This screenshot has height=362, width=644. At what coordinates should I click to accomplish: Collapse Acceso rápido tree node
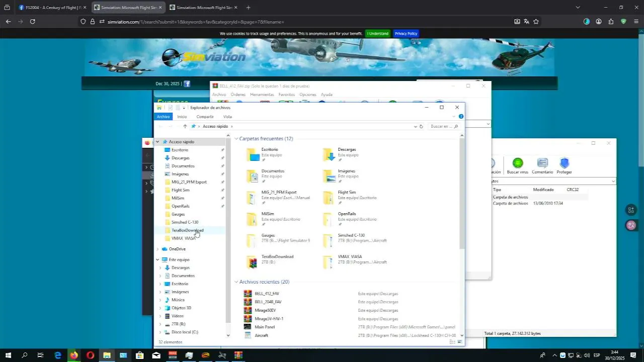click(157, 142)
